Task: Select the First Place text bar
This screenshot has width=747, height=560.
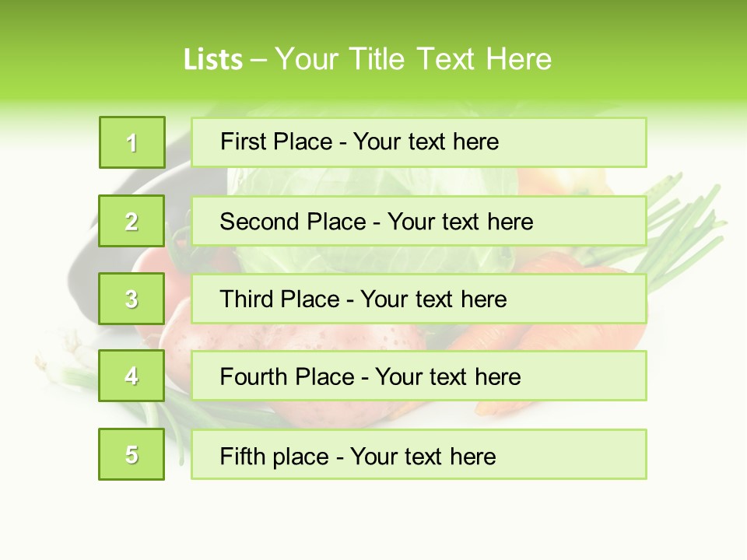Action: point(419,142)
